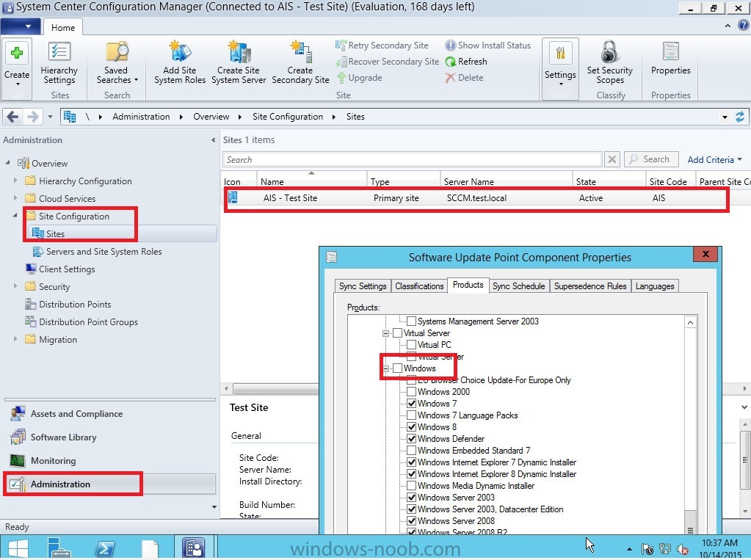Check the Windows parent product checkbox
Image resolution: width=751 pixels, height=560 pixels.
tap(398, 368)
